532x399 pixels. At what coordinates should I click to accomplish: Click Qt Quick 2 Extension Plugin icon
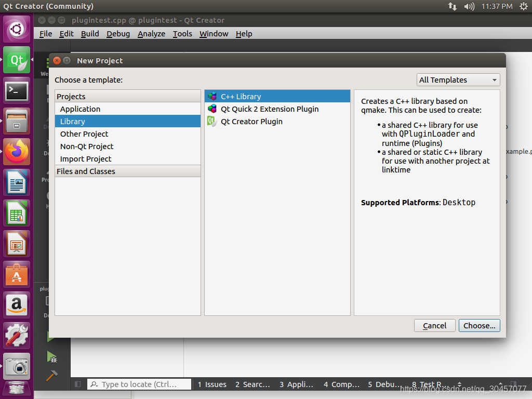212,109
